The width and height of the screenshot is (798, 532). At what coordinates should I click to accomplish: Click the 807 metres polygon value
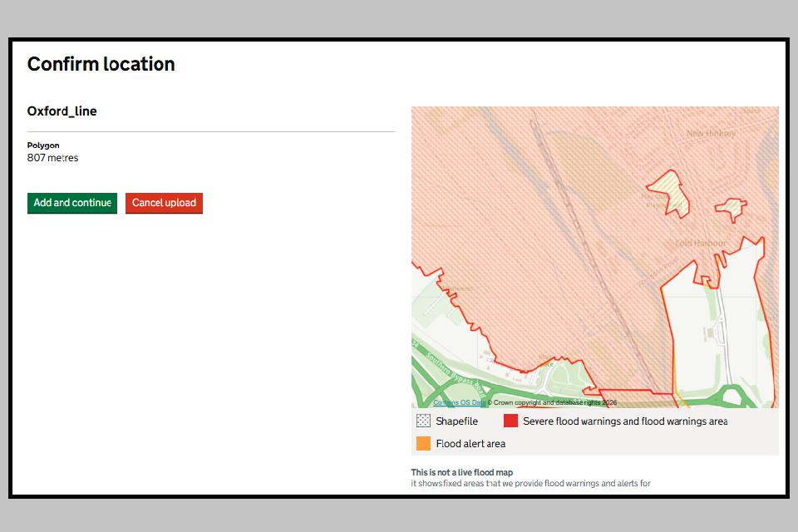pyautogui.click(x=52, y=157)
